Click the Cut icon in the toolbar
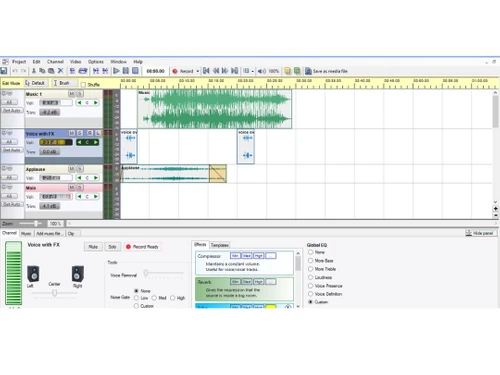The height and width of the screenshot is (375, 500). (x=34, y=71)
